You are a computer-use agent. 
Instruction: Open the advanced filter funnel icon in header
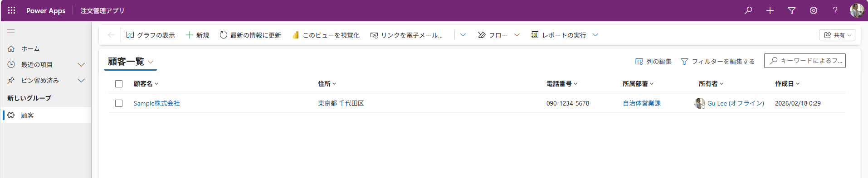point(792,10)
